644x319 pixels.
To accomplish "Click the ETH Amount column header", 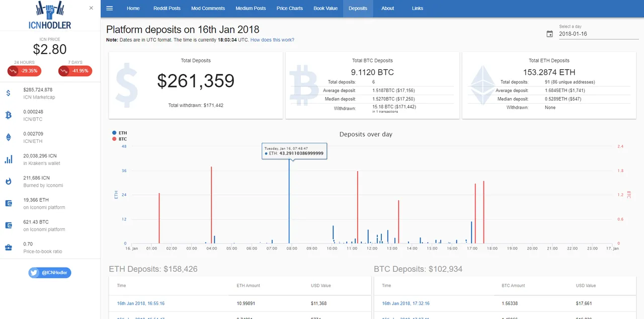I will (x=248, y=285).
